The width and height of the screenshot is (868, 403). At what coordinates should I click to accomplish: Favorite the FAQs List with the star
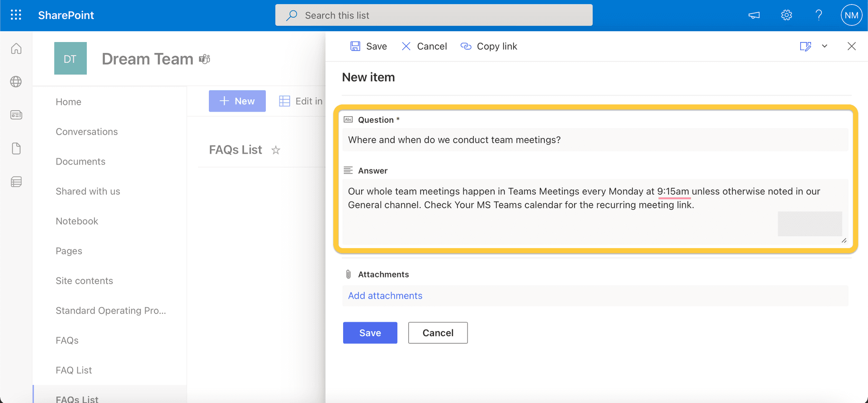tap(276, 150)
